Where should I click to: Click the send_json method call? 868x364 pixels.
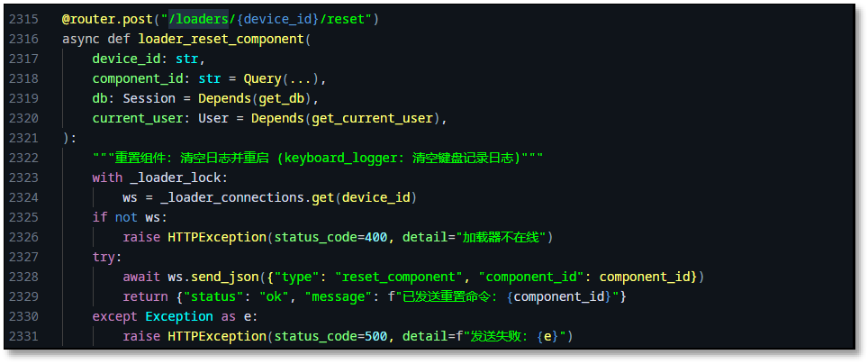[x=225, y=277]
